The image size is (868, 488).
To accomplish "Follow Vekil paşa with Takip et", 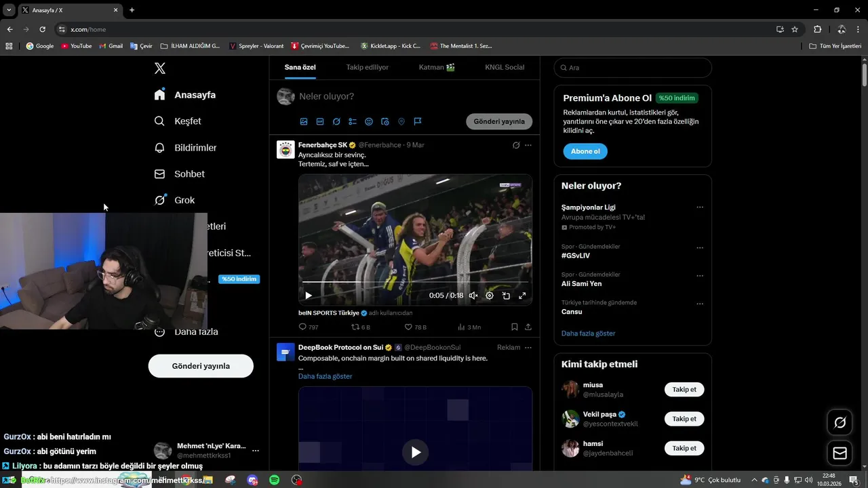I will [x=684, y=419].
